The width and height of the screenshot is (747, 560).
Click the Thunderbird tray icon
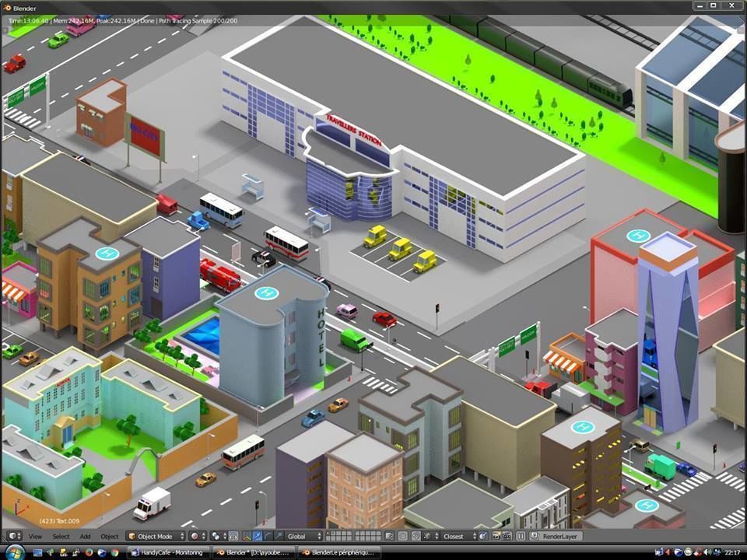tap(678, 552)
